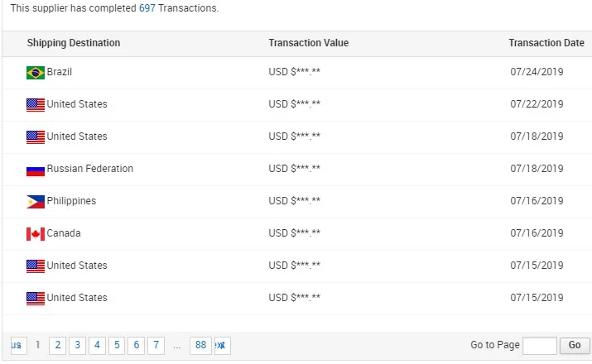
Task: Click the Russian Federation flag icon
Action: pyautogui.click(x=36, y=170)
